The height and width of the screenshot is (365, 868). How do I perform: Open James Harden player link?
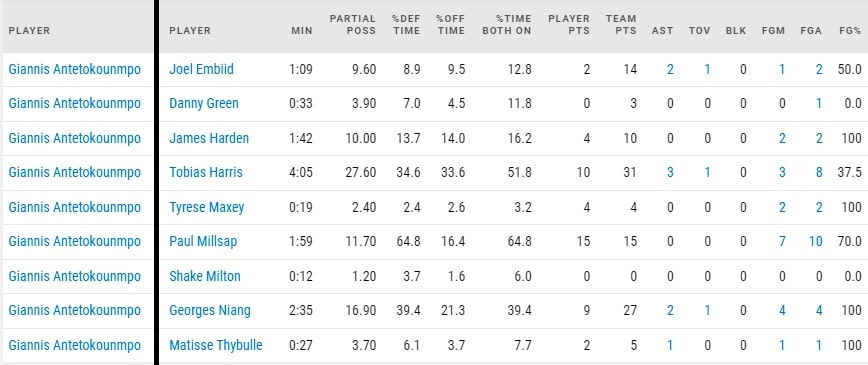[x=209, y=138]
